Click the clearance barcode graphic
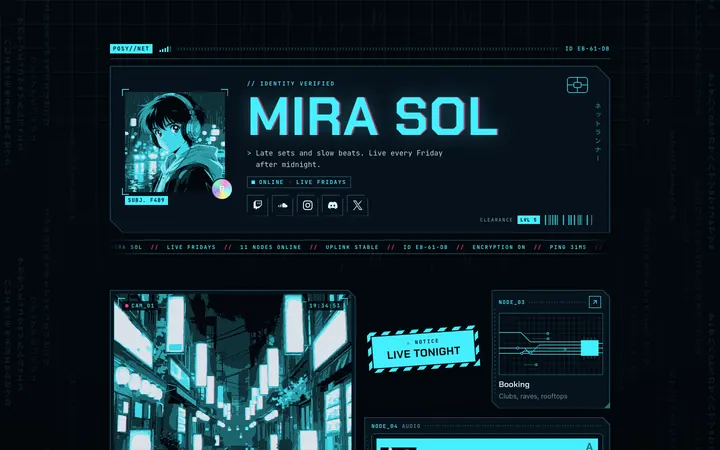The image size is (720, 450). point(568,220)
